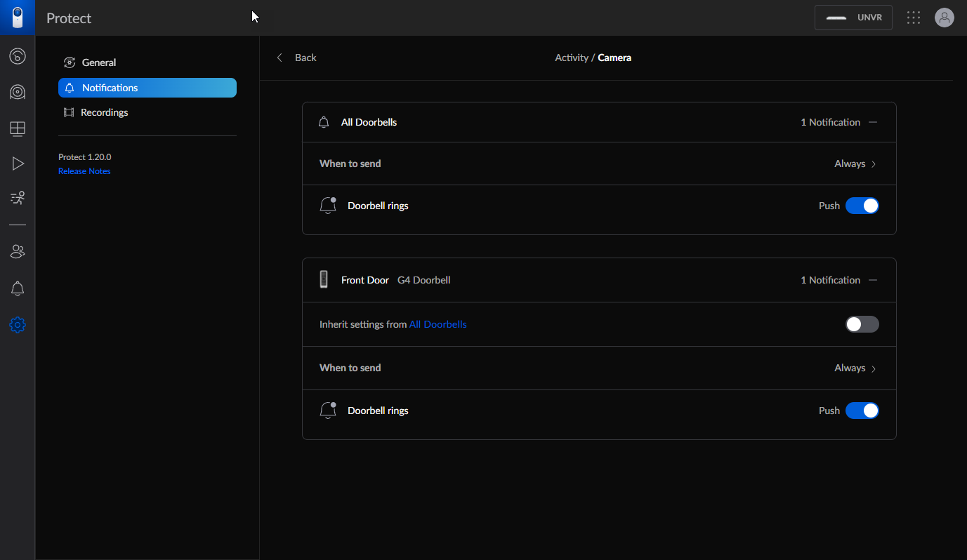The image size is (967, 560).
Task: Open the user account avatar
Action: click(x=945, y=18)
